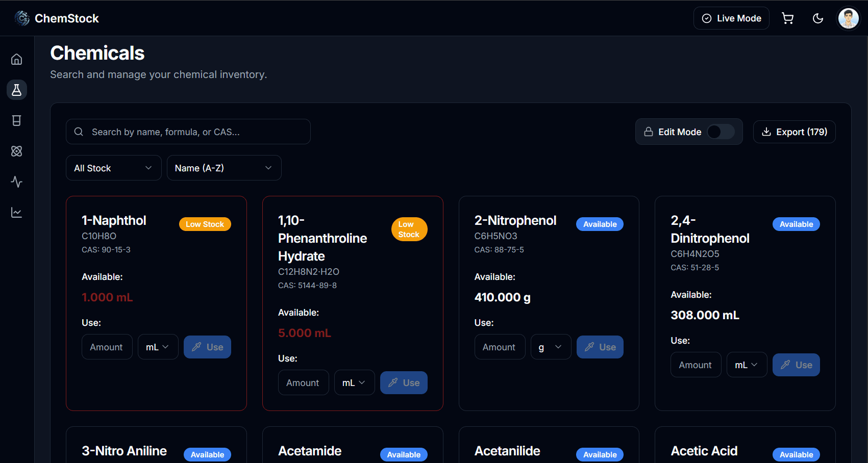The width and height of the screenshot is (868, 463).
Task: Focus Amount field for 2,4-Dinitrophenol
Action: pos(696,365)
